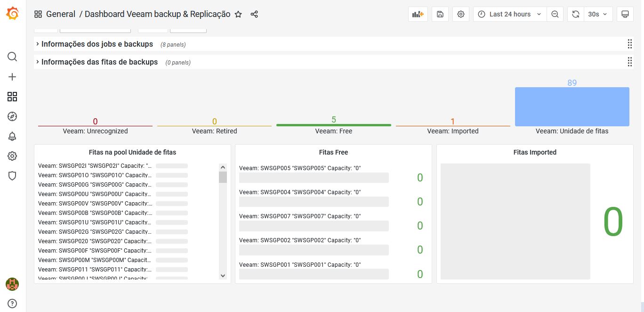Zoom out time range with magnifier icon
644x312 pixels.
click(x=555, y=14)
